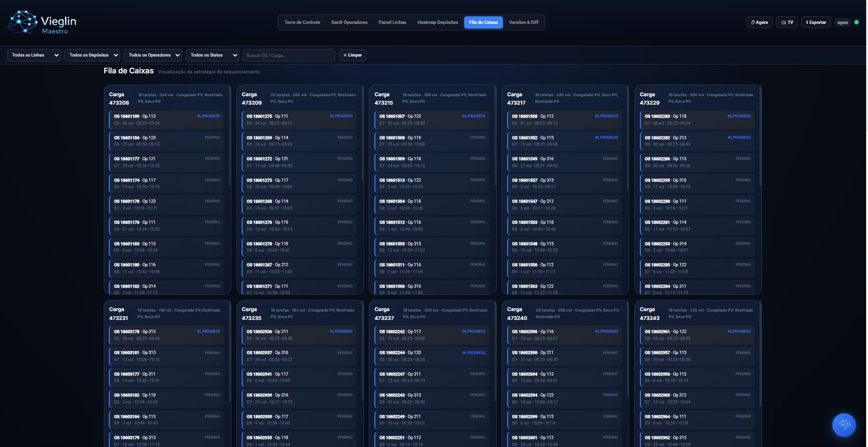Toggle the PENDING status on OS 18601184

(x=212, y=137)
